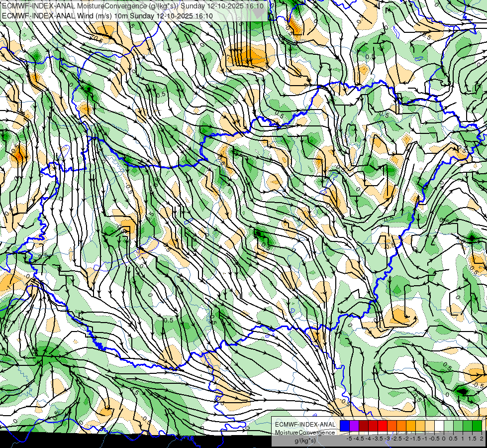Viewport: 487px width, 448px height.
Task: Click the legend swatch between -1 and -0.5
Action: point(430,426)
